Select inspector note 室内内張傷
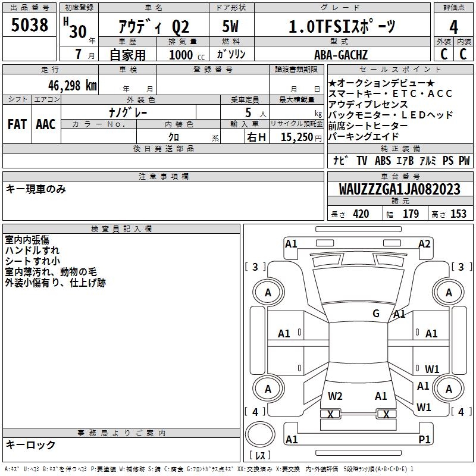Viewport: 476px width, 476px height. (x=27, y=240)
